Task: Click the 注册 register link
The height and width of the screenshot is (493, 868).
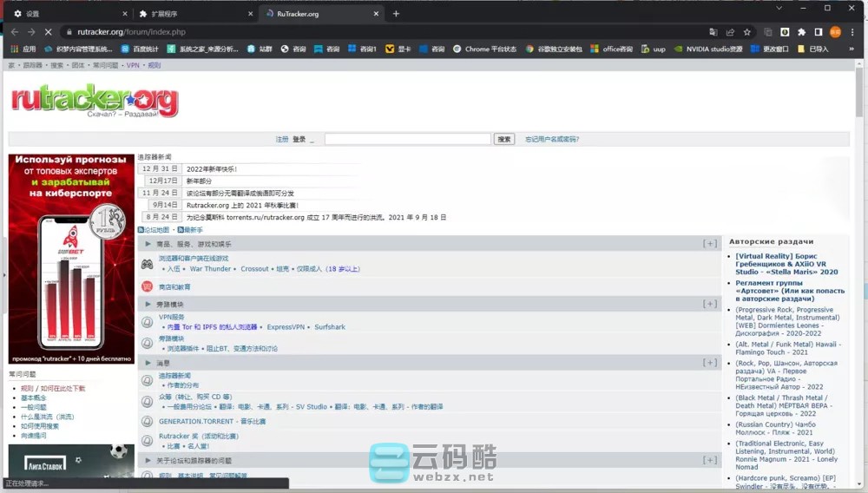Action: 282,139
